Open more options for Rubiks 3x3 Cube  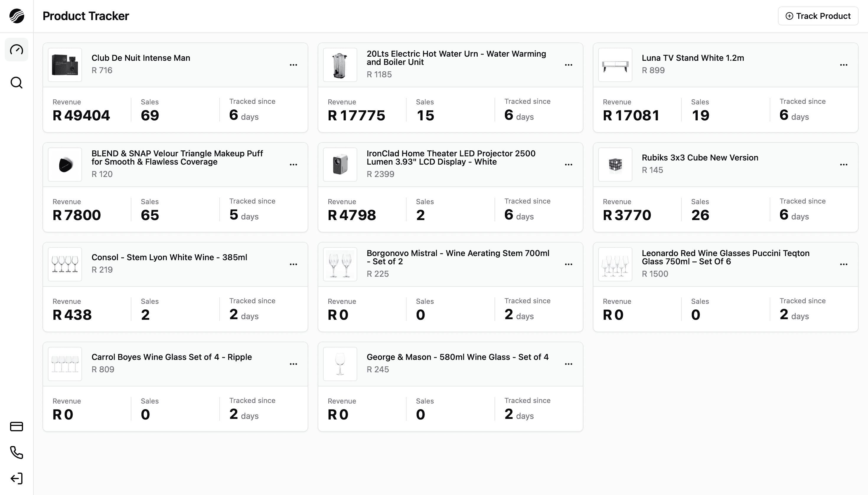pyautogui.click(x=843, y=165)
